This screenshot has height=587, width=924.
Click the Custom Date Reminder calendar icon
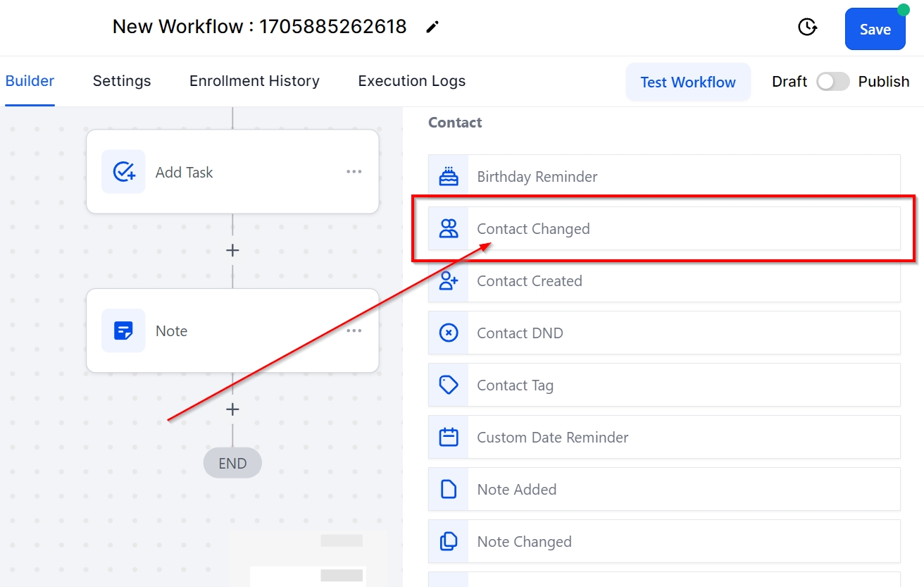pyautogui.click(x=449, y=438)
